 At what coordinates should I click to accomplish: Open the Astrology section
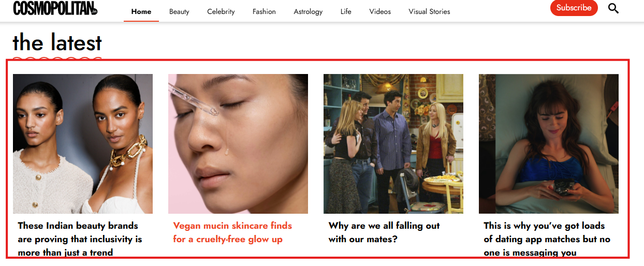(308, 11)
